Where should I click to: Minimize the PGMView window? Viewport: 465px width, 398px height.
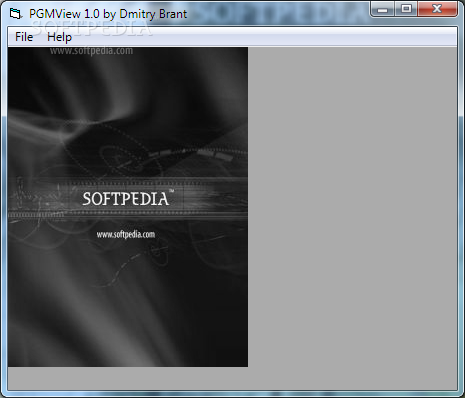pos(383,9)
